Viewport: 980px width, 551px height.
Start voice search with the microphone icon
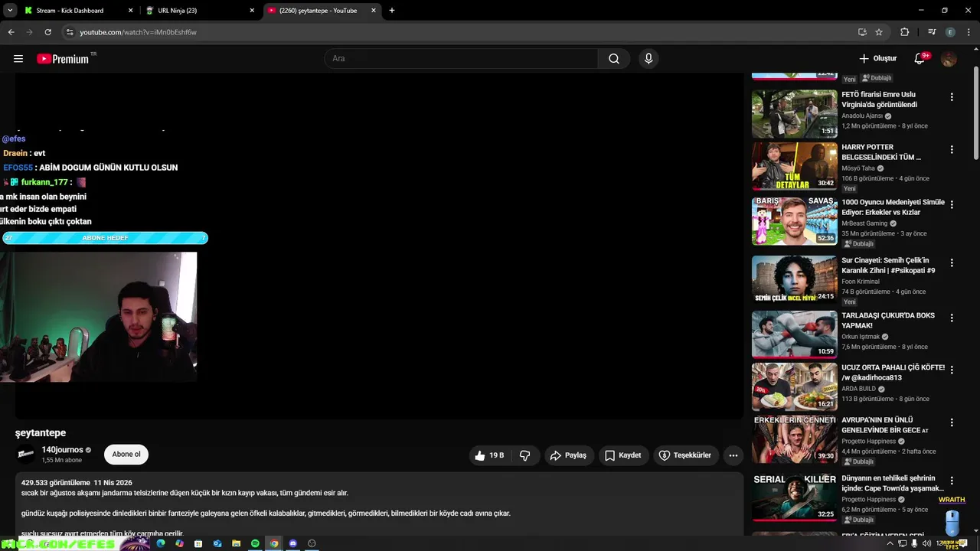(648, 59)
